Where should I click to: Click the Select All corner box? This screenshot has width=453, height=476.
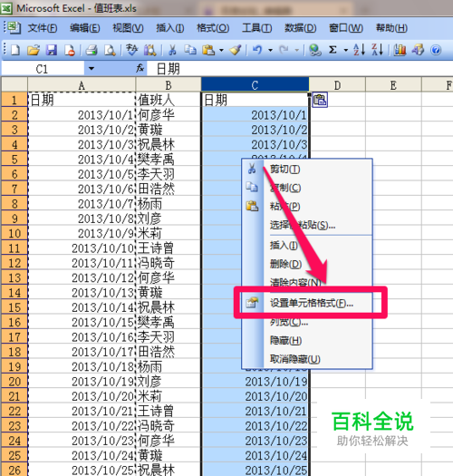click(x=14, y=84)
